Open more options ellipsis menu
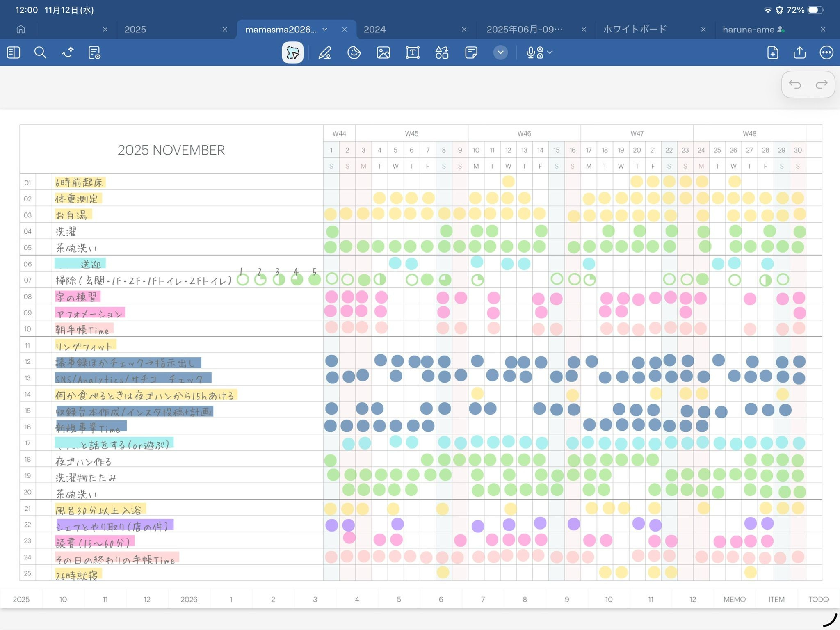 point(826,52)
